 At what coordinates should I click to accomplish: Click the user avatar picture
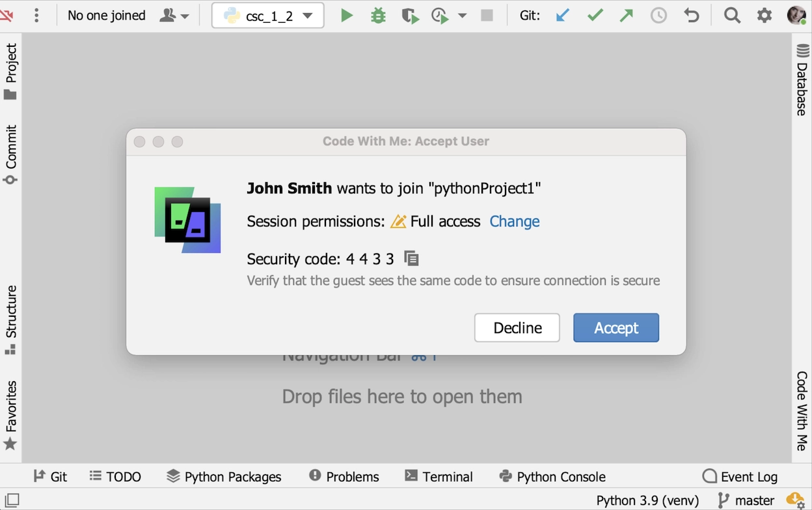pyautogui.click(x=796, y=16)
